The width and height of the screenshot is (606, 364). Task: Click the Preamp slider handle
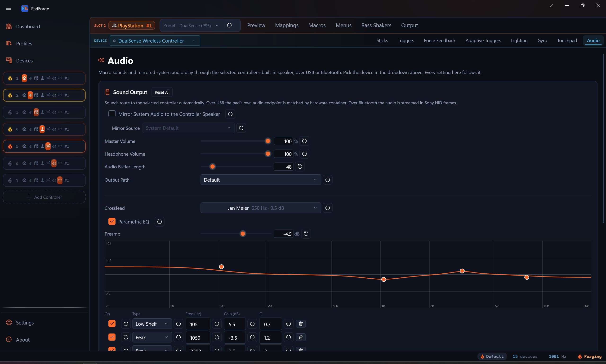point(243,234)
